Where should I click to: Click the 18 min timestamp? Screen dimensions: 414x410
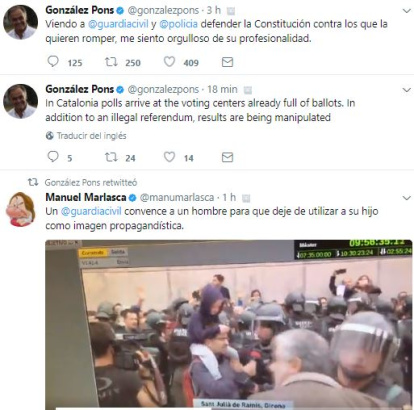coord(222,89)
